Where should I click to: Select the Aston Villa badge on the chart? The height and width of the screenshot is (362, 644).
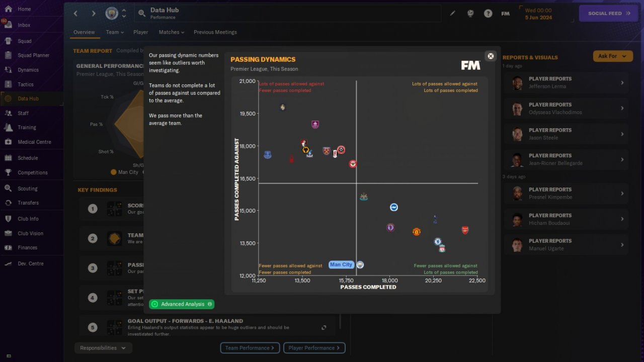click(x=390, y=228)
